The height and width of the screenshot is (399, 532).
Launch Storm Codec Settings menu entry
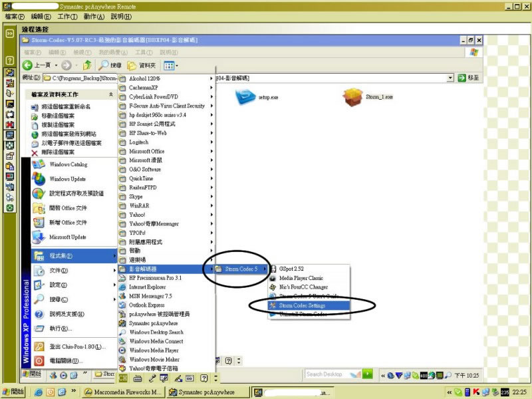pyautogui.click(x=309, y=305)
